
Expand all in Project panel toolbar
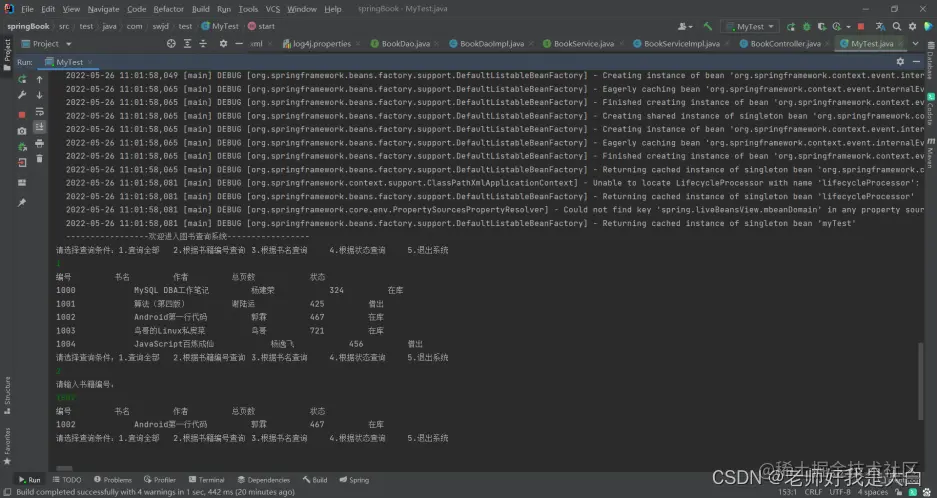187,44
